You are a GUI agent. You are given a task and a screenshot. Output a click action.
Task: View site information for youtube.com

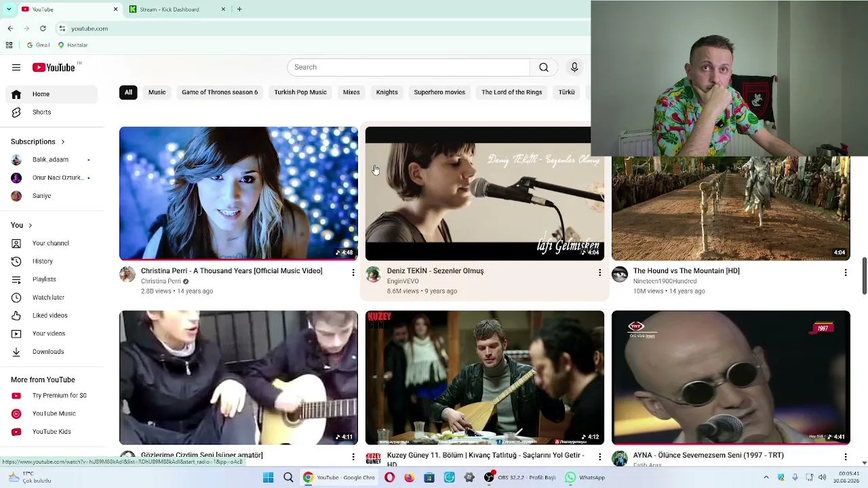62,28
